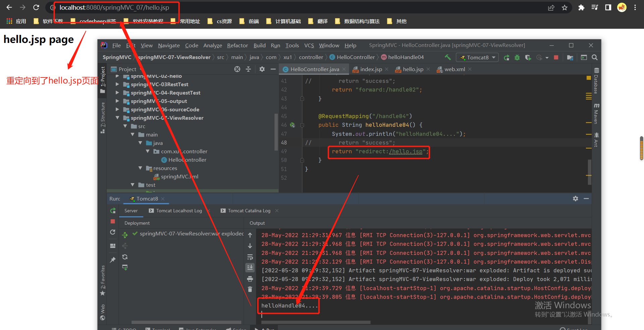The height and width of the screenshot is (330, 644).
Task: Click springMVC-07-ViewResolver breadcrumb
Action: coord(174,57)
